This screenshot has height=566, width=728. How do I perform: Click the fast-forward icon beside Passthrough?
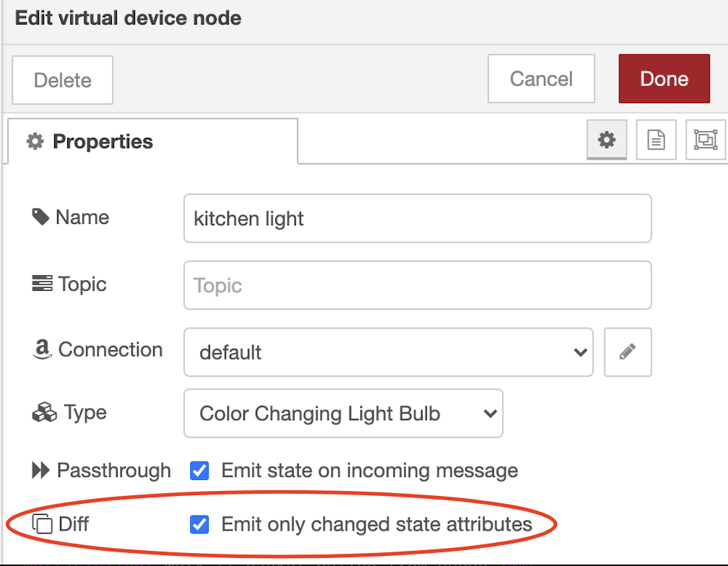coord(40,470)
